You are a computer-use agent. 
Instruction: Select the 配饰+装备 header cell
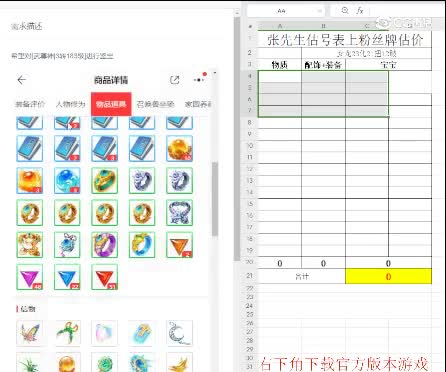pyautogui.click(x=323, y=65)
